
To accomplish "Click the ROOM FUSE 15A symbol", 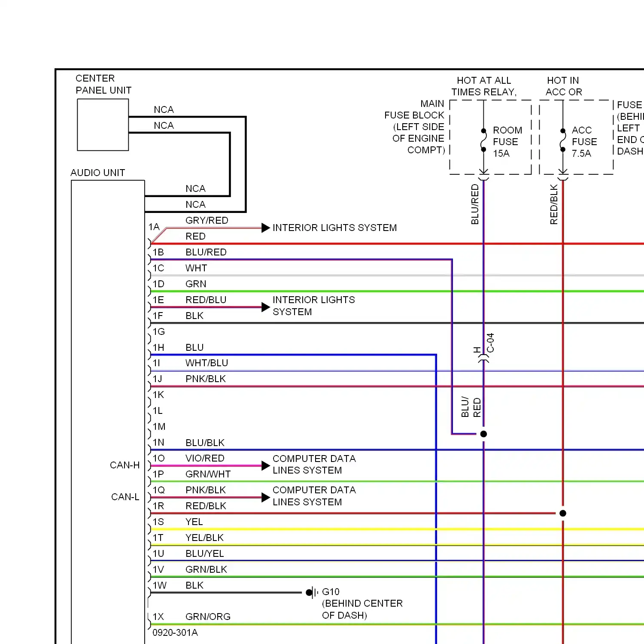I will [483, 140].
